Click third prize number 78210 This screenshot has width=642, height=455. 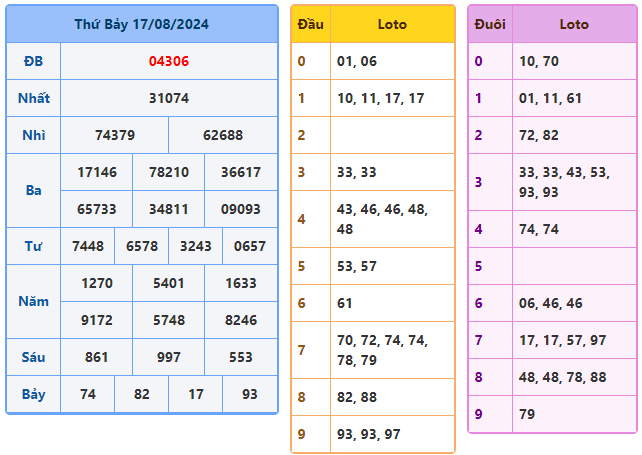pyautogui.click(x=168, y=172)
